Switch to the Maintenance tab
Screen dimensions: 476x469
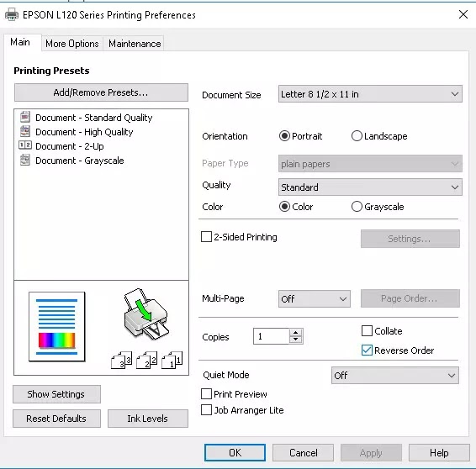click(135, 44)
